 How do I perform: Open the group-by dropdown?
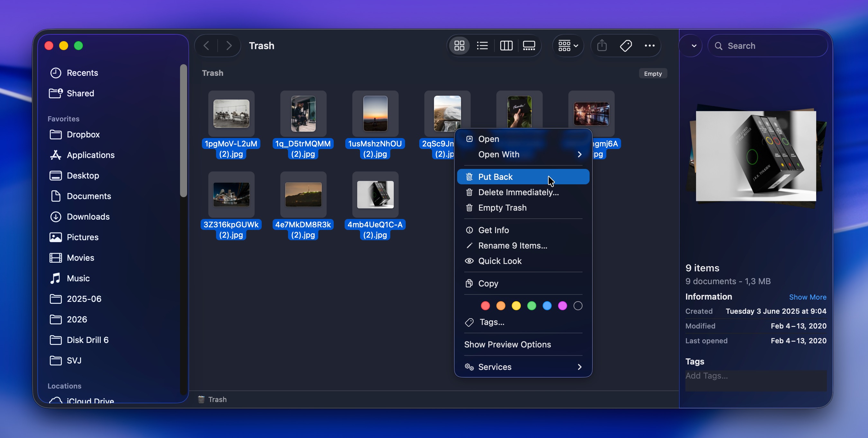(x=567, y=46)
